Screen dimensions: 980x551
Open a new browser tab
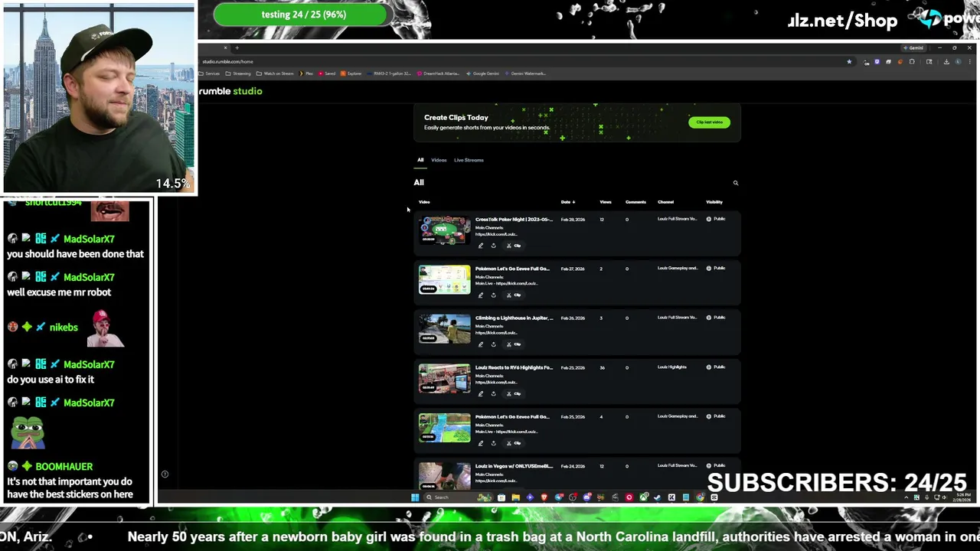coord(237,47)
